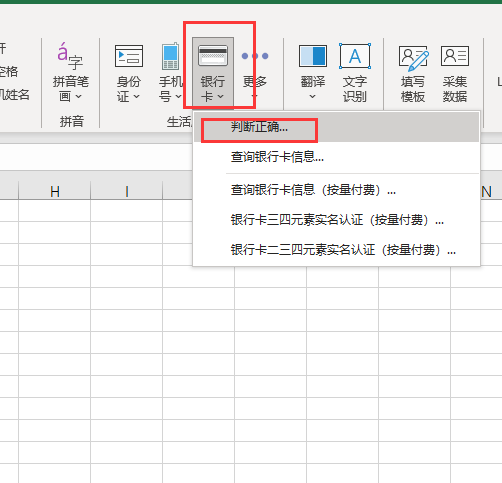Select 银行卡二三四元素实名认证（按量付费）entry
The height and width of the screenshot is (483, 502).
click(x=337, y=250)
